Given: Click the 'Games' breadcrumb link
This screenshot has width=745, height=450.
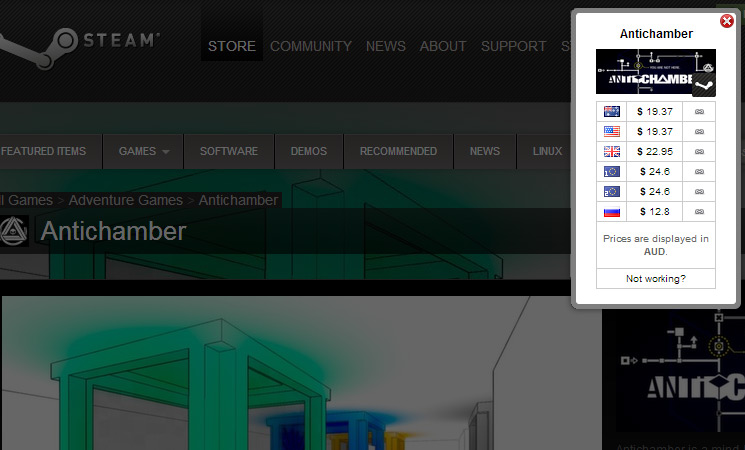Looking at the screenshot, I should pyautogui.click(x=26, y=200).
